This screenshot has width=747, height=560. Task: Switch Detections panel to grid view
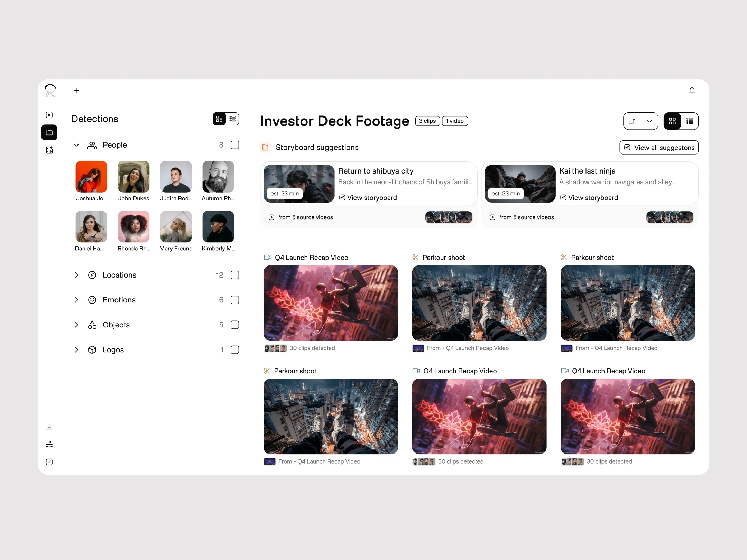[219, 119]
